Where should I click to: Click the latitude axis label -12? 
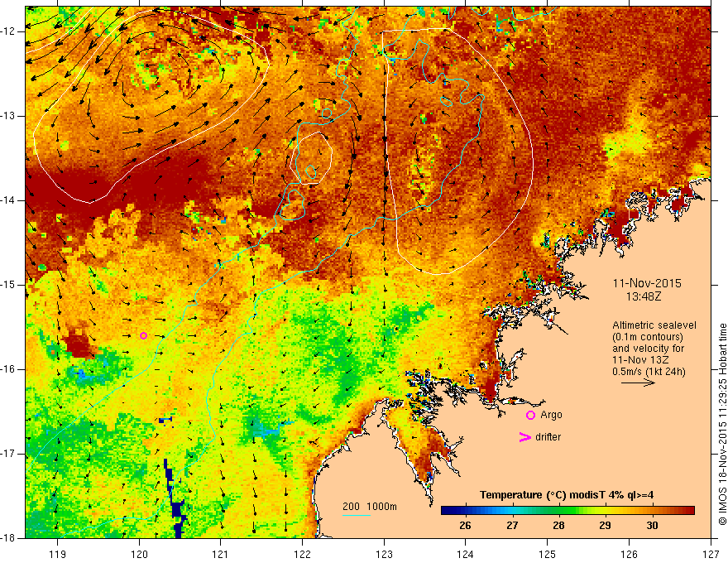[8, 31]
